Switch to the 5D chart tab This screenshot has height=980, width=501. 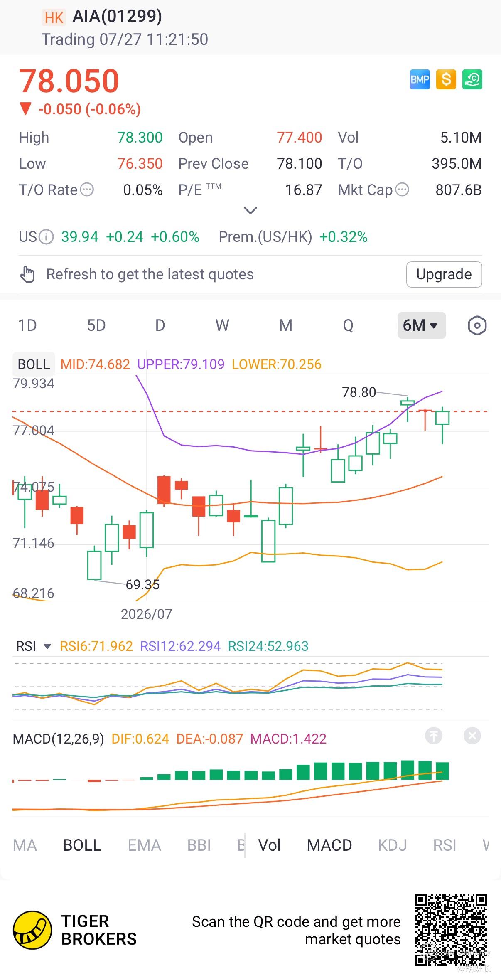point(96,325)
